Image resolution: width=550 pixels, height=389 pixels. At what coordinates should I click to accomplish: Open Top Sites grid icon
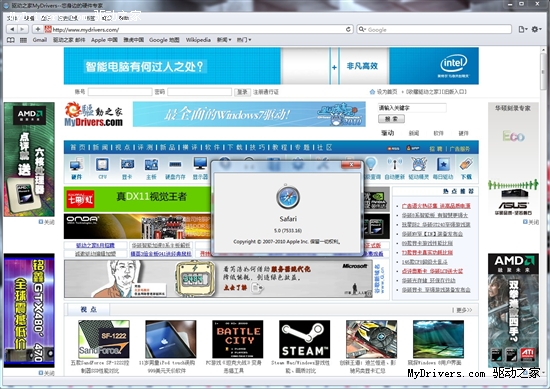(23, 40)
